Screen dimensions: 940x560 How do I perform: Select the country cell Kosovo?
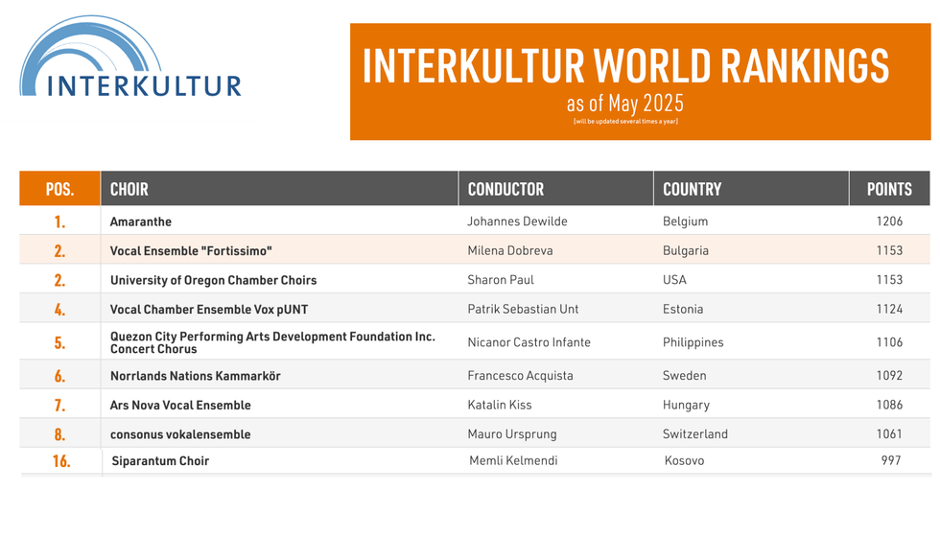click(x=684, y=461)
